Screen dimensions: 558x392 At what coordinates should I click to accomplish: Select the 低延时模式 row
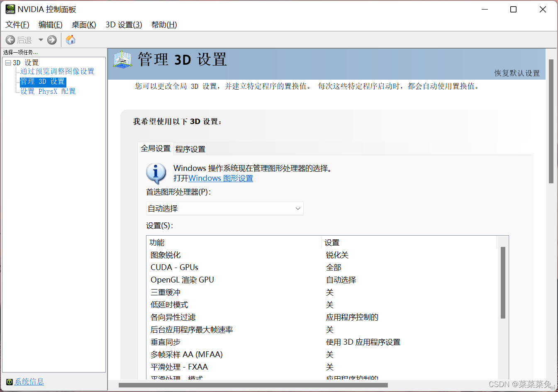[x=322, y=305]
